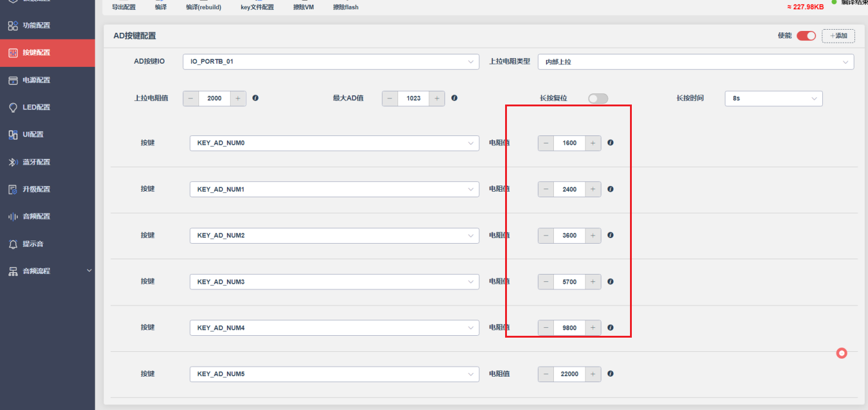Click the 电阻值 field showing 22000
Viewport: 868px width, 410px height.
point(569,374)
